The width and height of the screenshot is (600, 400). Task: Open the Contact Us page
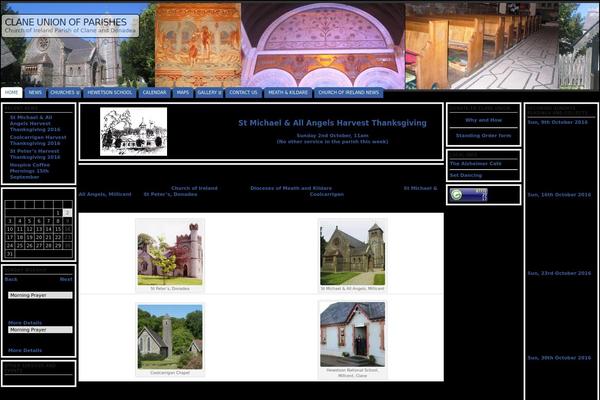242,92
